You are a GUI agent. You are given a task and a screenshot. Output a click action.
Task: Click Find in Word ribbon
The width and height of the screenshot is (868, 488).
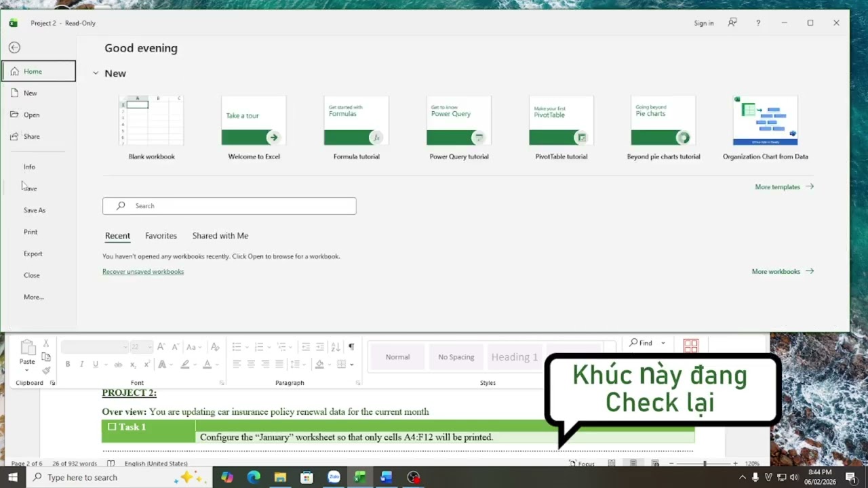tap(641, 343)
